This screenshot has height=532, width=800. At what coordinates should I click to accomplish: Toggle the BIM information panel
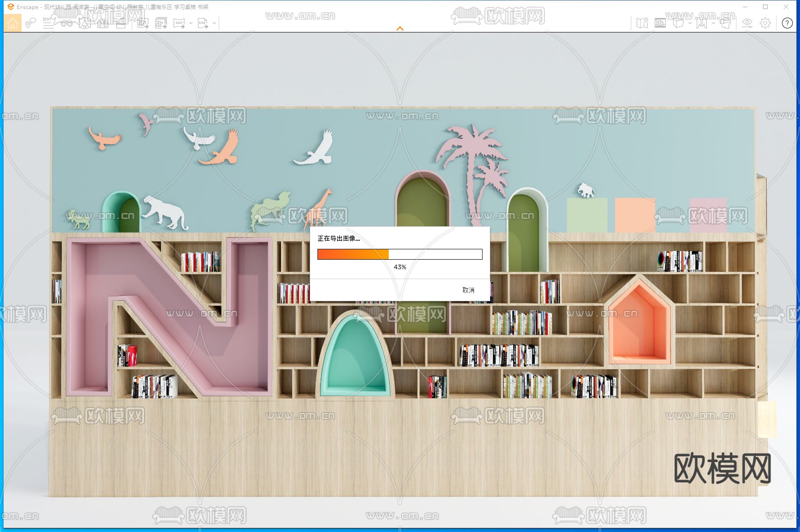[48, 23]
